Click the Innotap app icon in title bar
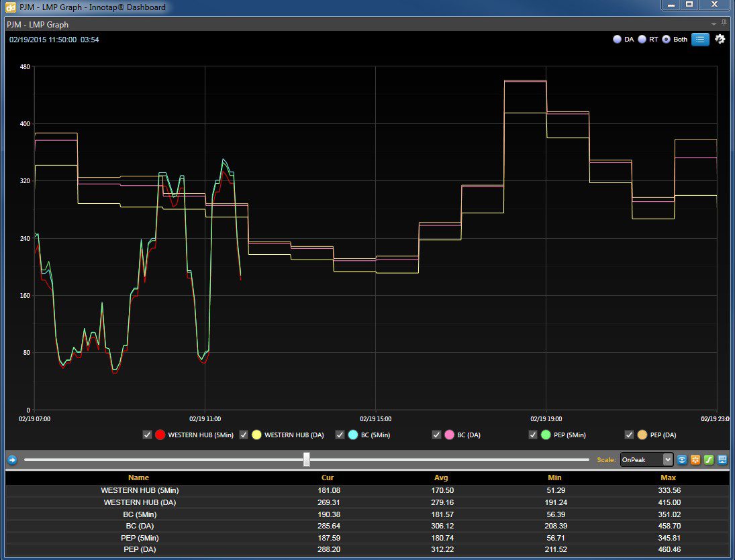735x560 pixels. 10,7
